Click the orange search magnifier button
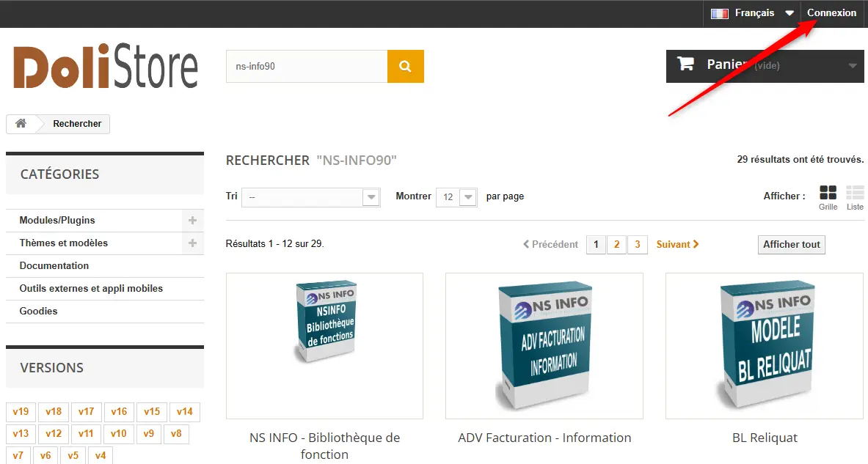Image resolution: width=868 pixels, height=464 pixels. coord(405,67)
